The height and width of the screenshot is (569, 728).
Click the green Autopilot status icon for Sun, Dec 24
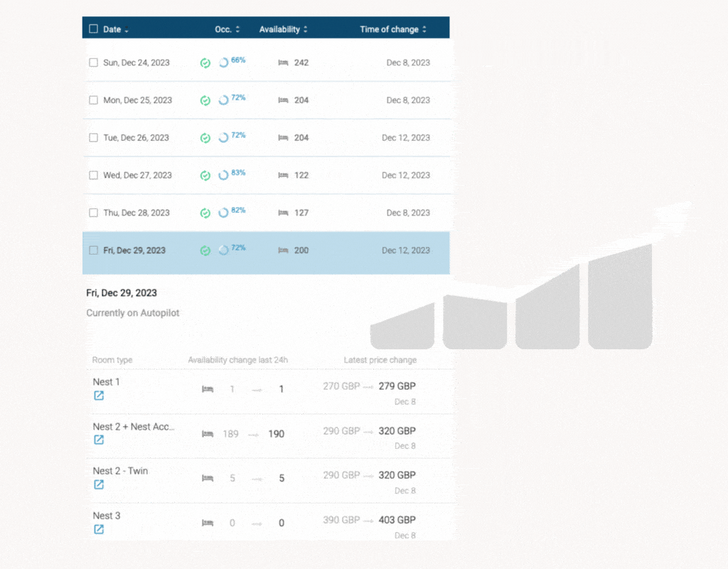click(205, 63)
